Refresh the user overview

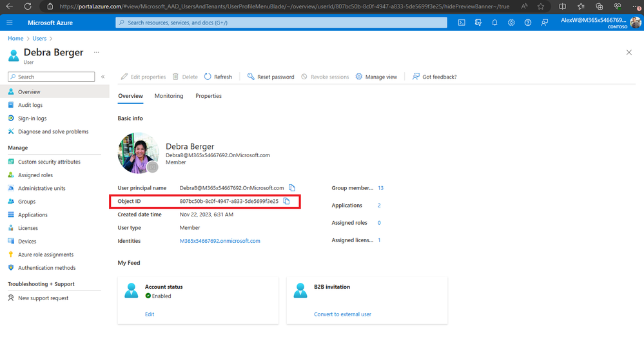point(218,77)
